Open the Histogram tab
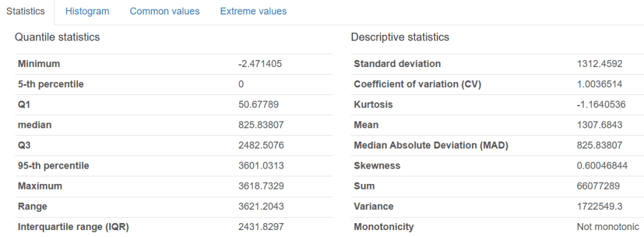The image size is (644, 237). pos(87,11)
